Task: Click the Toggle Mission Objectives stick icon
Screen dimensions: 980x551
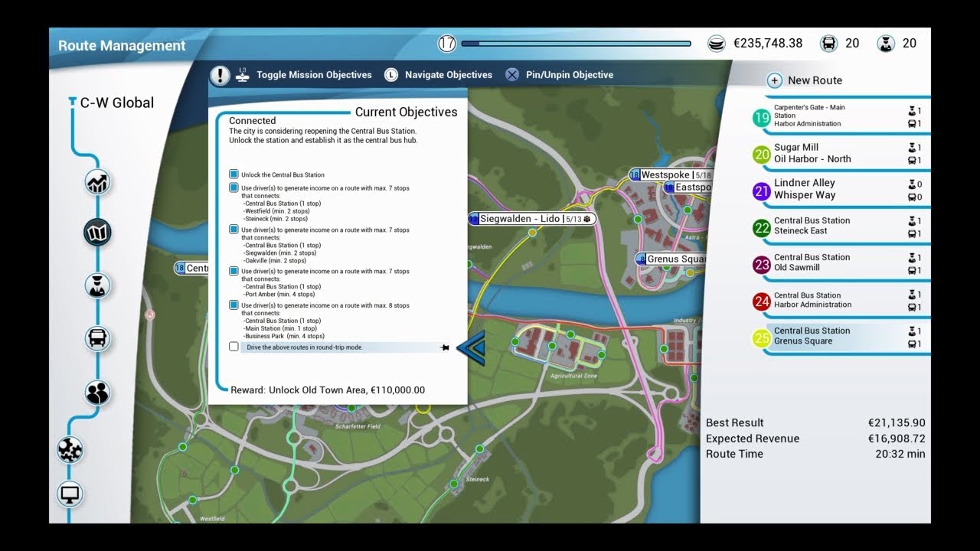Action: pyautogui.click(x=243, y=74)
